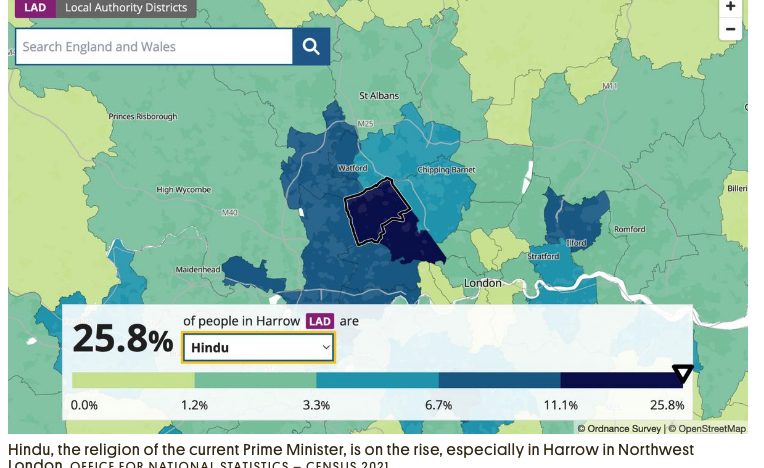Click the LAD tag beside Harrow
The width and height of the screenshot is (764, 468).
click(x=320, y=321)
